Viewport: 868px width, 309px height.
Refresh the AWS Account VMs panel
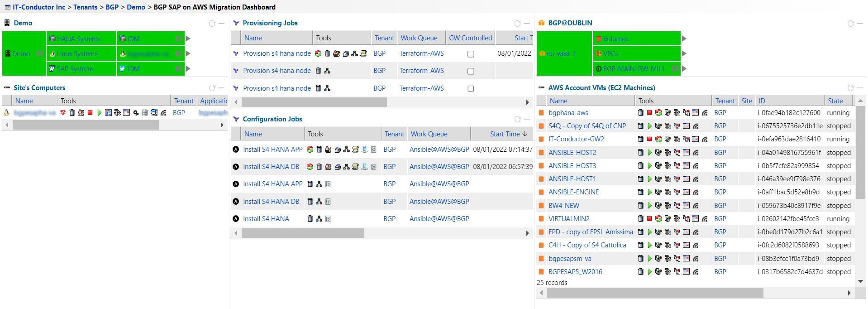850,88
